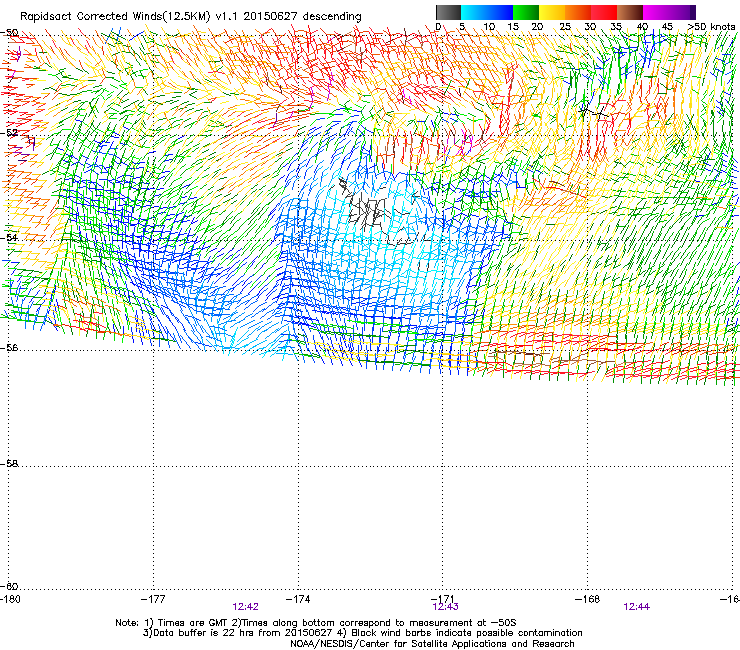Click the '-180' longitude axis label
This screenshot has height=650, width=740.
(10, 599)
